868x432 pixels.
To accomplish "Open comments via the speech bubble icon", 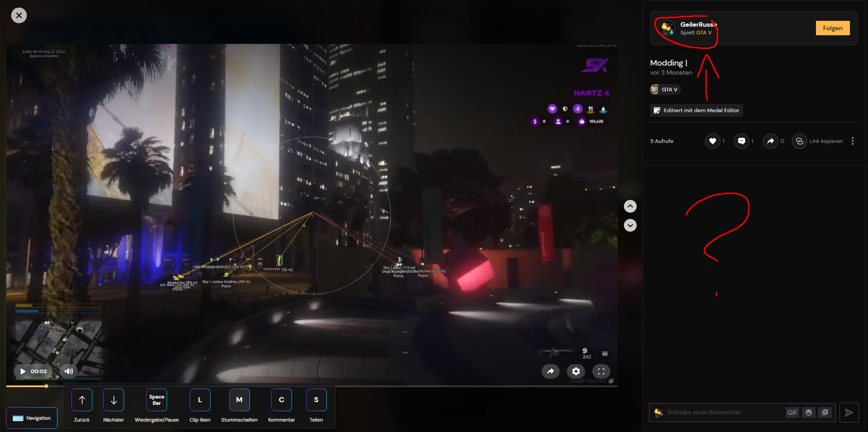I will (x=742, y=141).
